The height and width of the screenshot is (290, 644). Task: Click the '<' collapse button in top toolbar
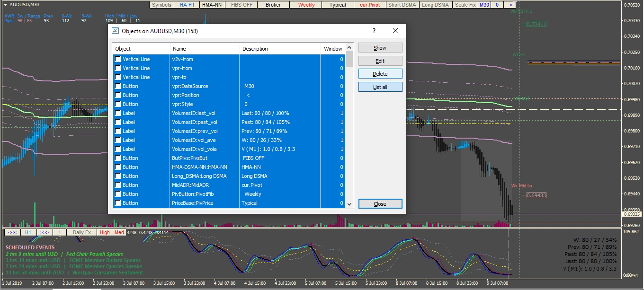tap(510, 5)
